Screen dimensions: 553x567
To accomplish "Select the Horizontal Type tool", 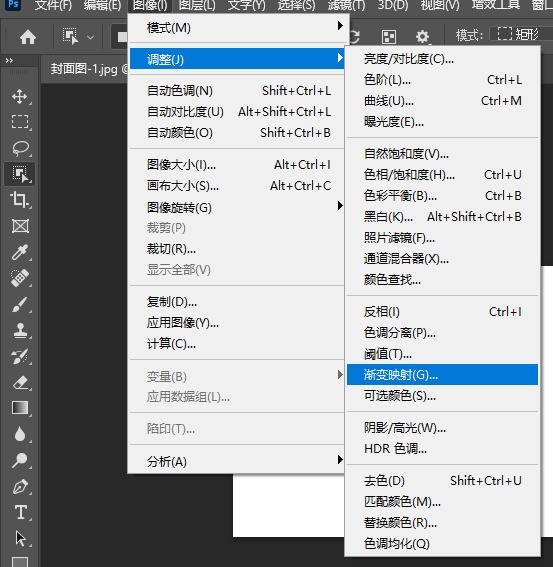I will pos(20,512).
